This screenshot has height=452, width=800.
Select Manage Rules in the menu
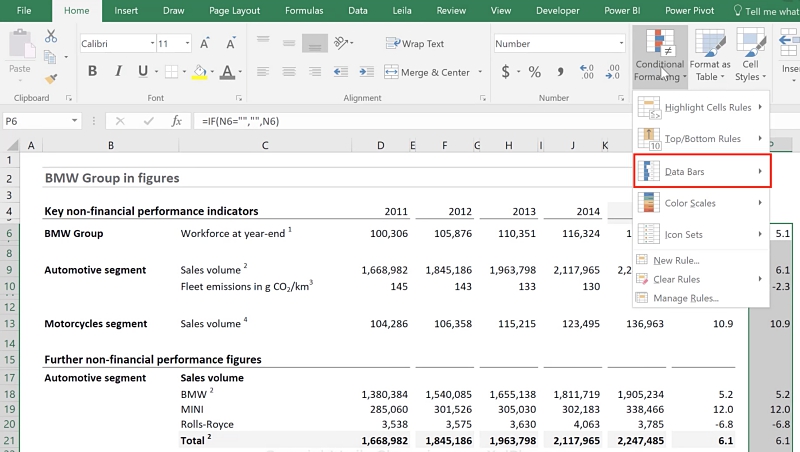685,298
